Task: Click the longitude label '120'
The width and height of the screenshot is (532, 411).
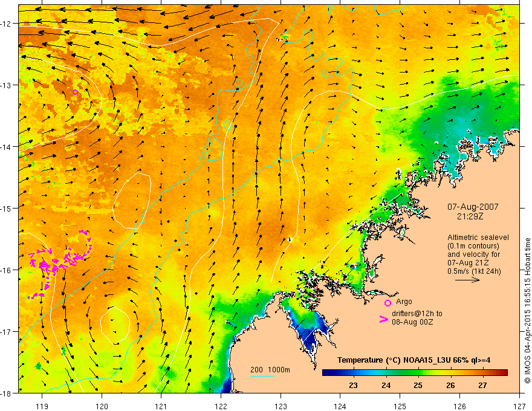Action: [x=102, y=406]
